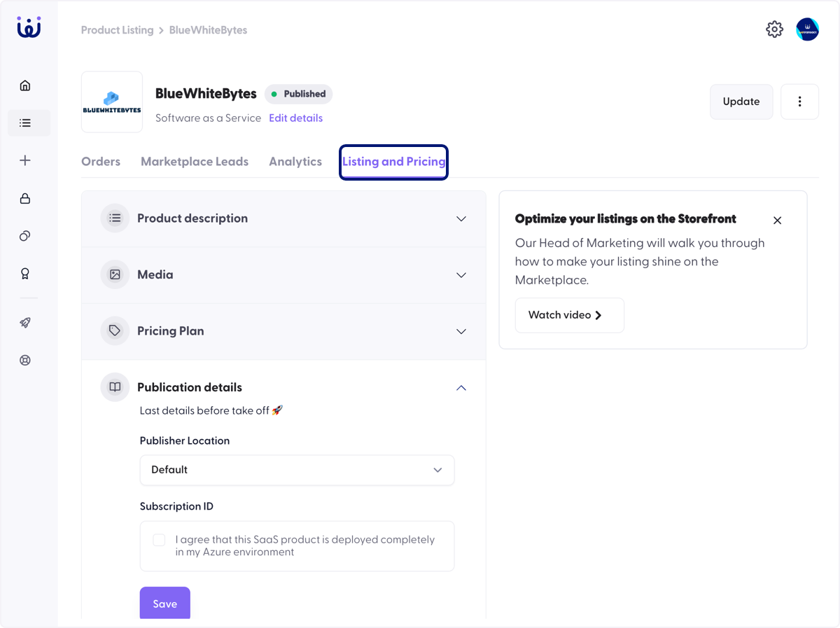840x628 pixels.
Task: Select the list icon in sidebar
Action: 25,123
